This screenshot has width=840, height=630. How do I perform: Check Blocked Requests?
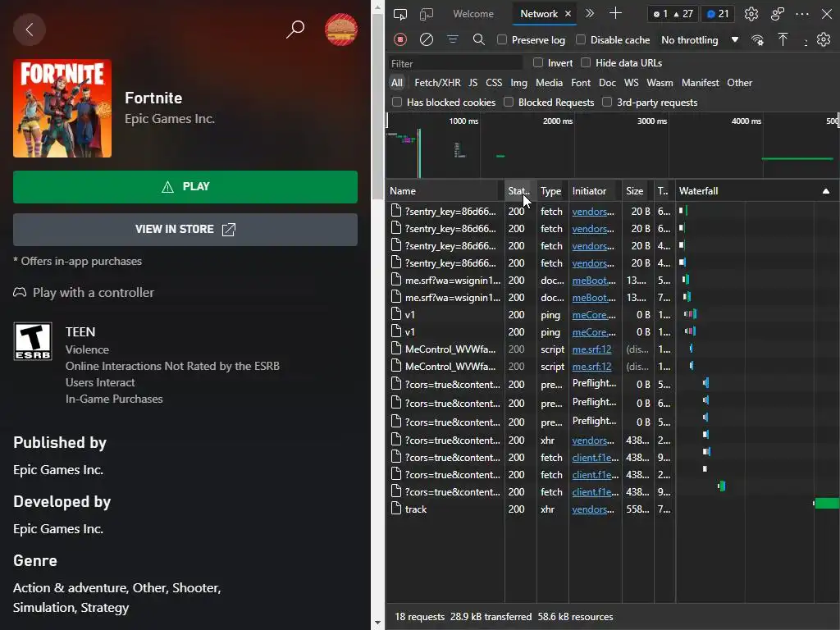(x=509, y=103)
